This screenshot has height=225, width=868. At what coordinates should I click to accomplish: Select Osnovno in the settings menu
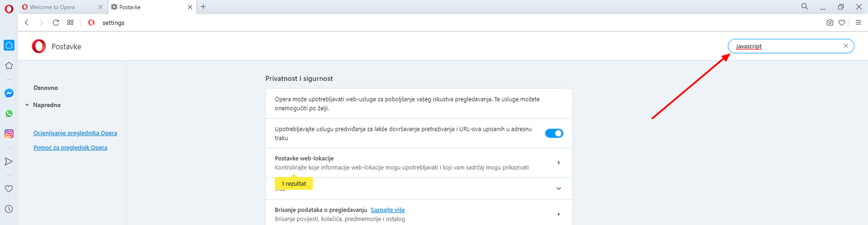point(46,88)
